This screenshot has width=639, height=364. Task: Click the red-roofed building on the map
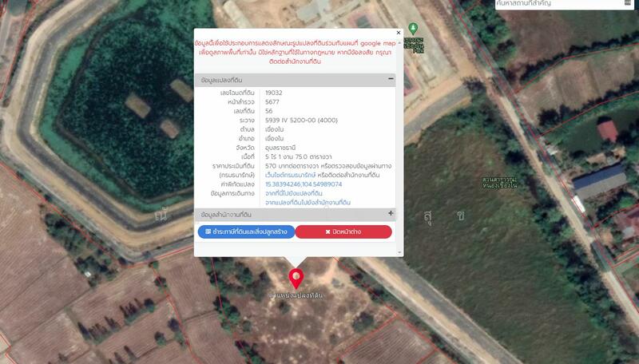608,130
